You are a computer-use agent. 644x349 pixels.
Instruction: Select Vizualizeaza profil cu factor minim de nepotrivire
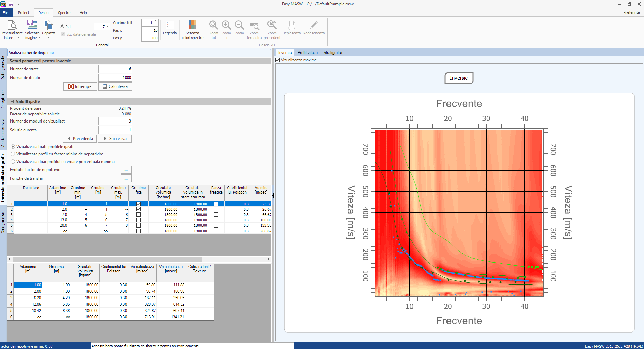pos(13,154)
